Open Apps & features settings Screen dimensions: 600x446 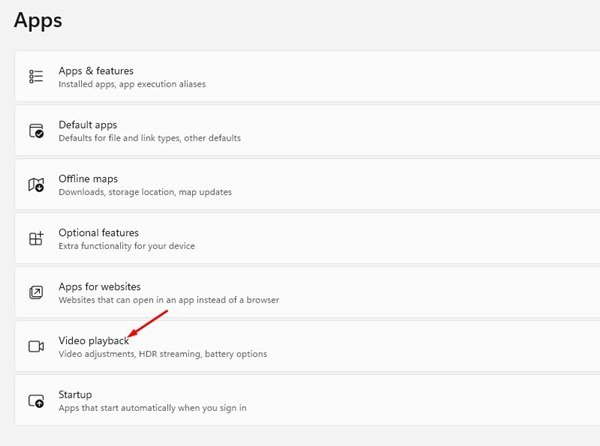coord(307,77)
